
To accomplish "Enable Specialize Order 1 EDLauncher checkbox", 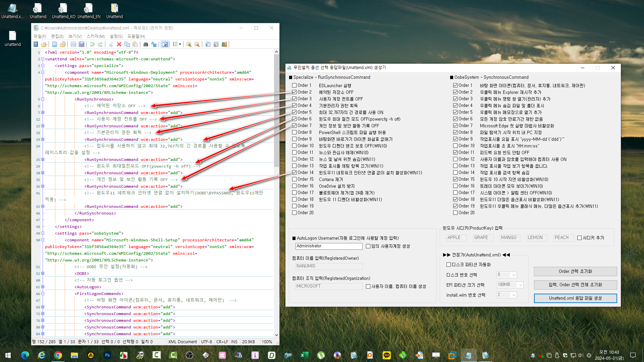I will tap(294, 85).
